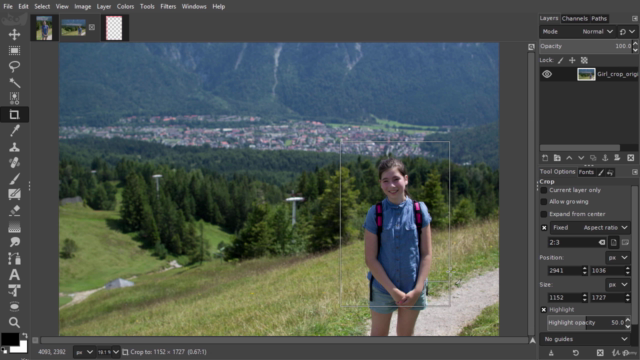Image resolution: width=640 pixels, height=360 pixels.
Task: Uncheck the Highlight checkbox
Action: (544, 310)
